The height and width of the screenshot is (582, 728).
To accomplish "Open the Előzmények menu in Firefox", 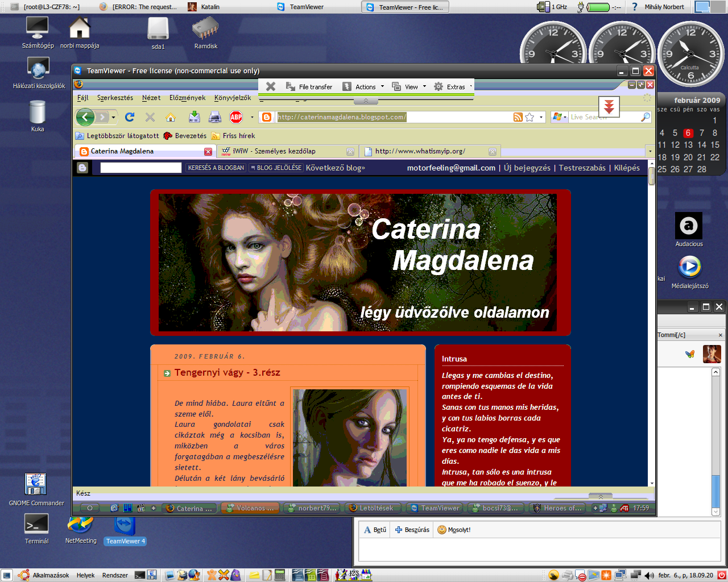I will point(187,98).
